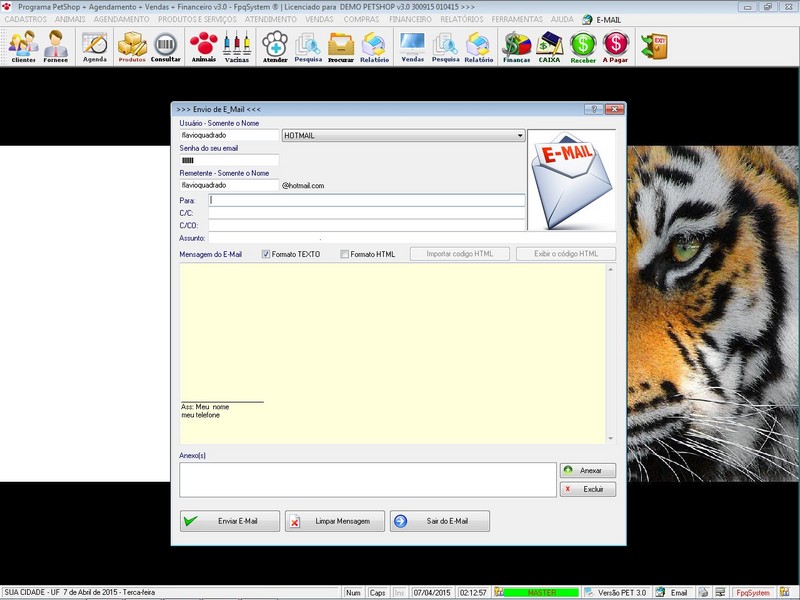Open Relatório icon next to Finanças
Screen dimensions: 800x600
point(479,46)
